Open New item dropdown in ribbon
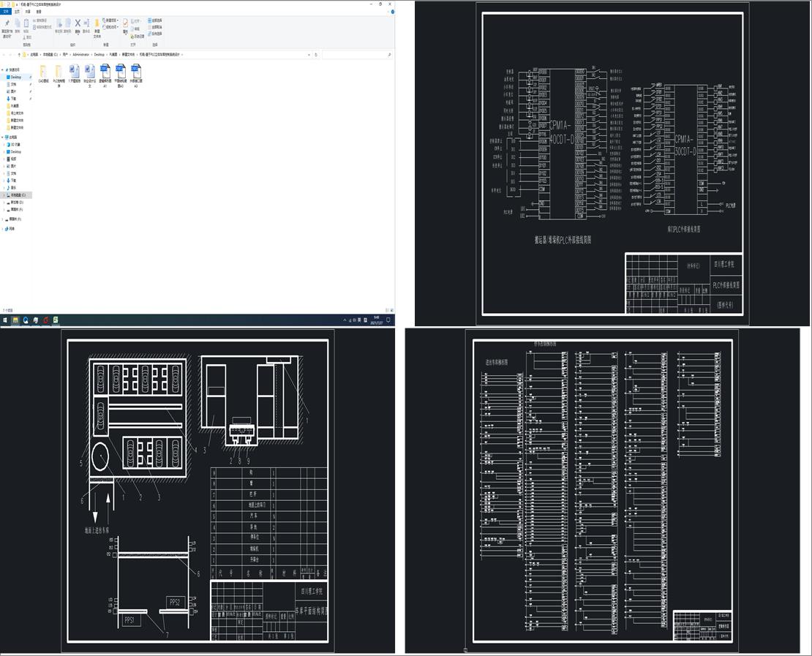The width and height of the screenshot is (812, 656). tap(111, 20)
